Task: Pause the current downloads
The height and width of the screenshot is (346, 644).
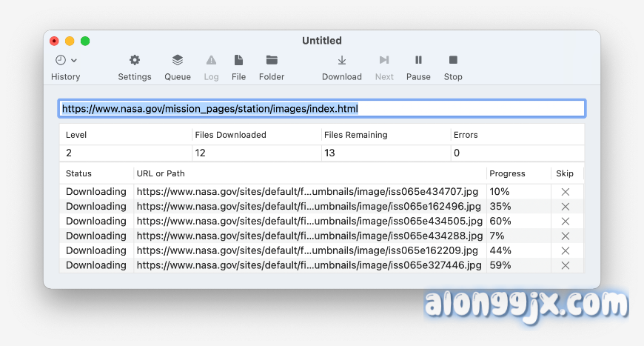Action: pos(418,60)
